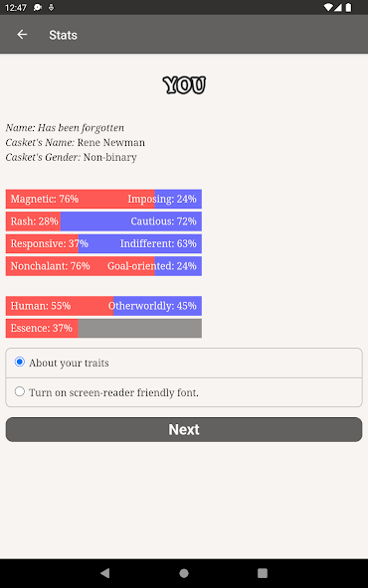This screenshot has width=368, height=588.
Task: Tap Android back navigation triangle
Action: (105, 573)
